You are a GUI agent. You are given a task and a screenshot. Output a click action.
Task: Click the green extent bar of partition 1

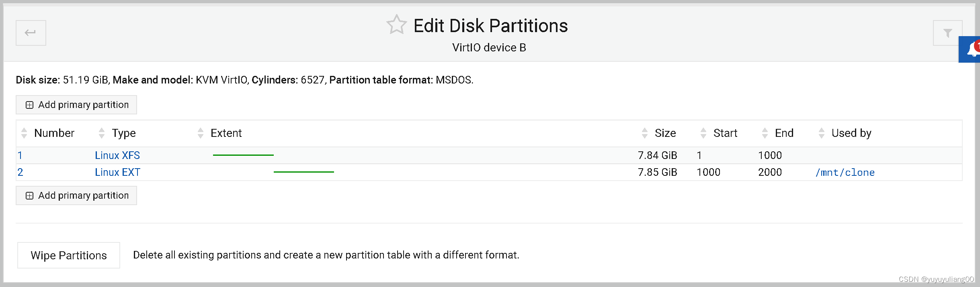pos(243,155)
